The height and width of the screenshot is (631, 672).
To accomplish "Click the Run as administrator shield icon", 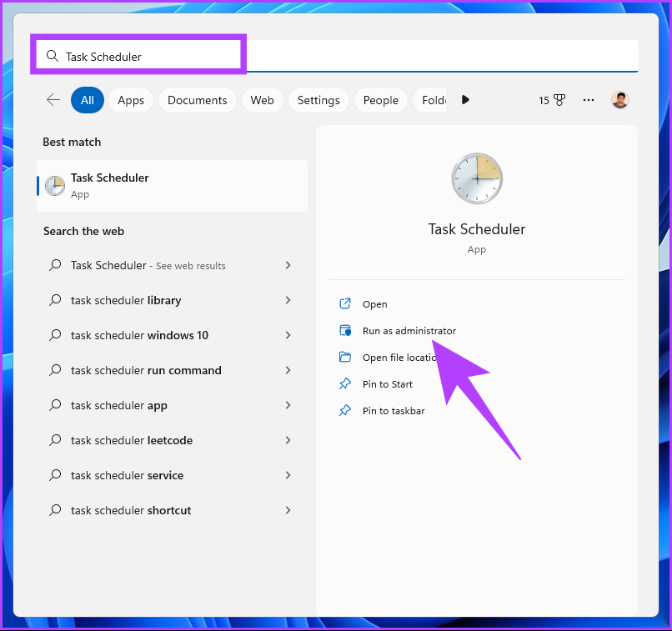I will click(x=345, y=331).
